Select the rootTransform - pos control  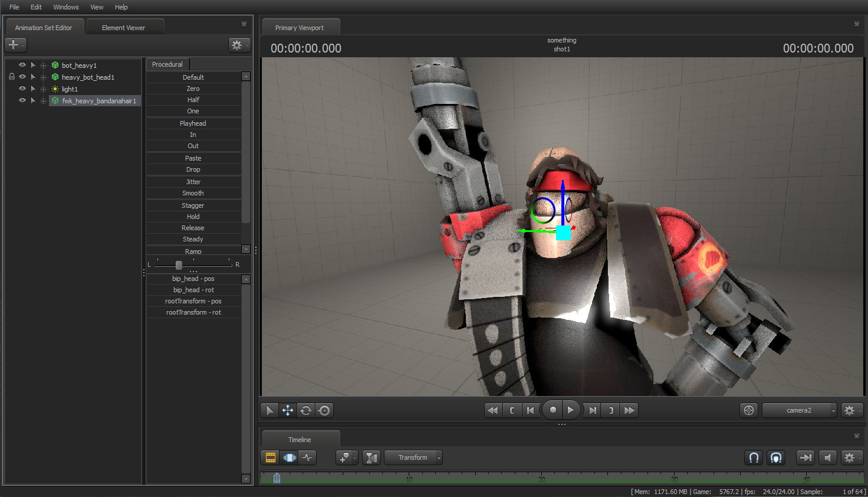(x=193, y=301)
